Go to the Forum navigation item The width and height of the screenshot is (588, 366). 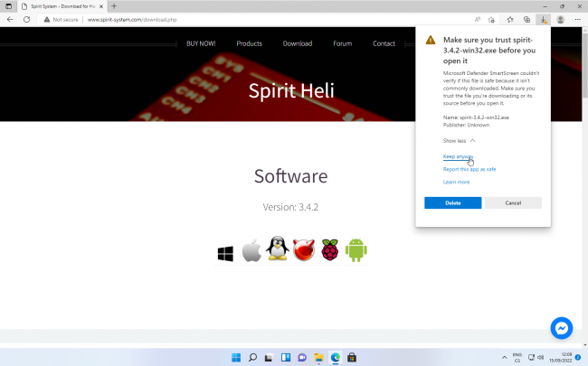pos(342,43)
